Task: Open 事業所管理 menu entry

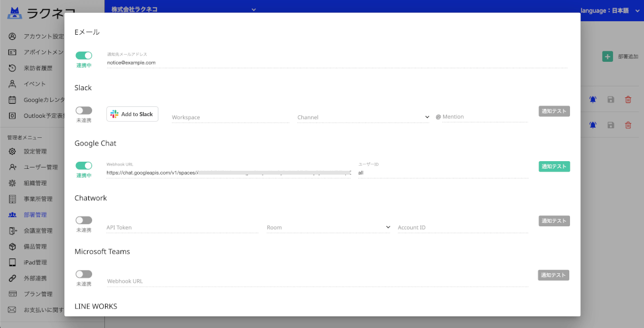Action: pyautogui.click(x=38, y=199)
